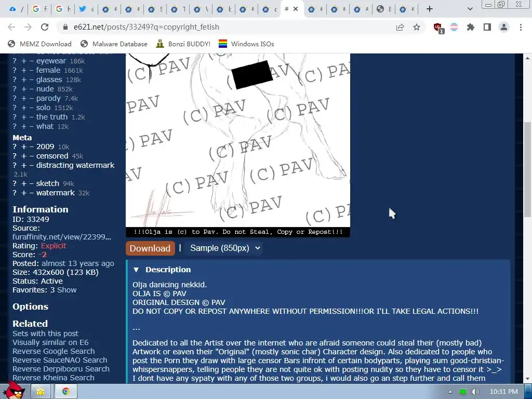Open the Chrome three-dot menu
The height and width of the screenshot is (399, 532).
(521, 27)
